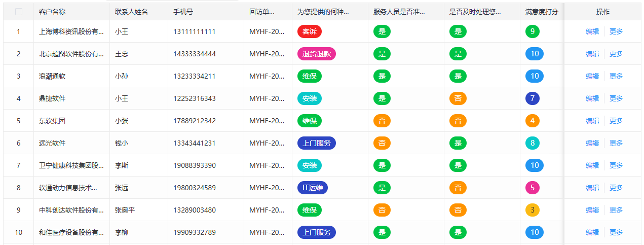The height and width of the screenshot is (245, 644).
Task: Edit the 卫宁健康科技集团 record
Action: coord(592,165)
